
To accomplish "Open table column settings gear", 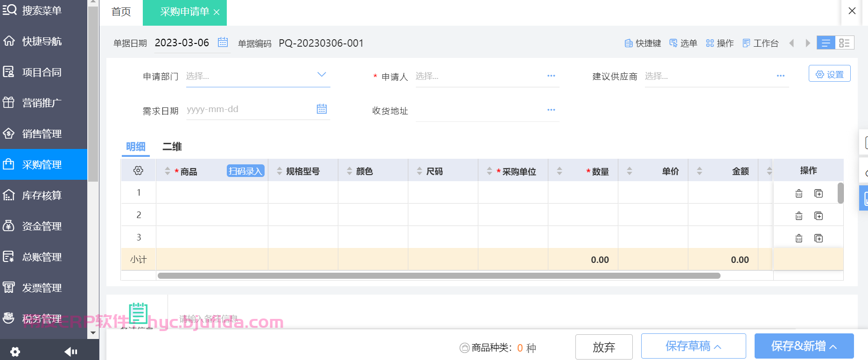I will click(138, 170).
